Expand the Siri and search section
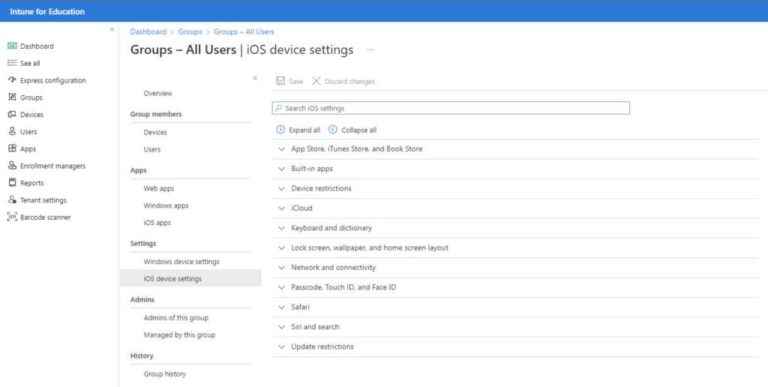The image size is (768, 387). [x=515, y=327]
